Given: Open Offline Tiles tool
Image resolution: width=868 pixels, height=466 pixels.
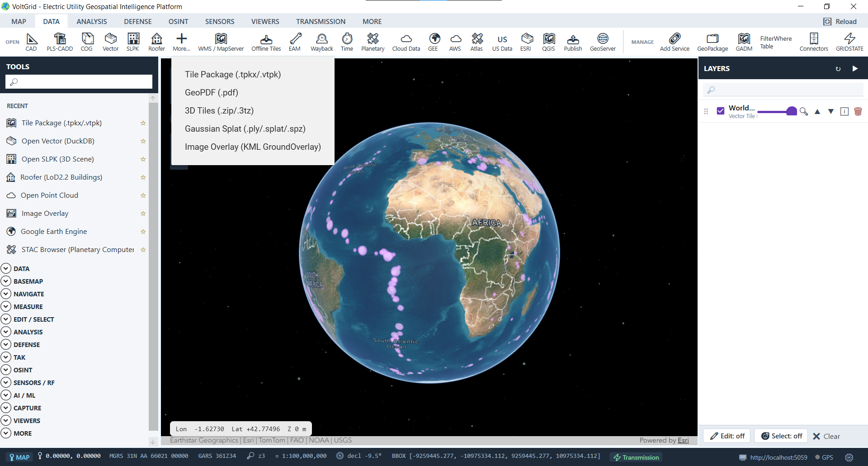Looking at the screenshot, I should (266, 42).
